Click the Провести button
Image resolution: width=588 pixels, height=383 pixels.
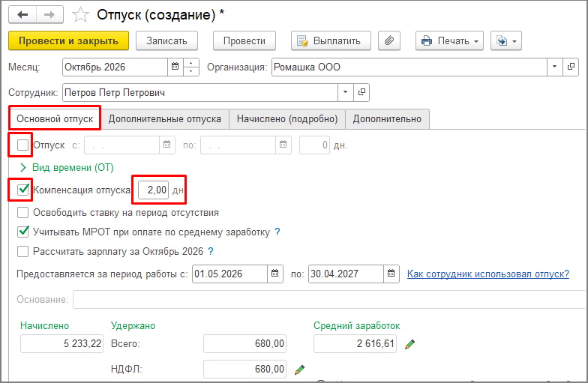click(x=244, y=40)
